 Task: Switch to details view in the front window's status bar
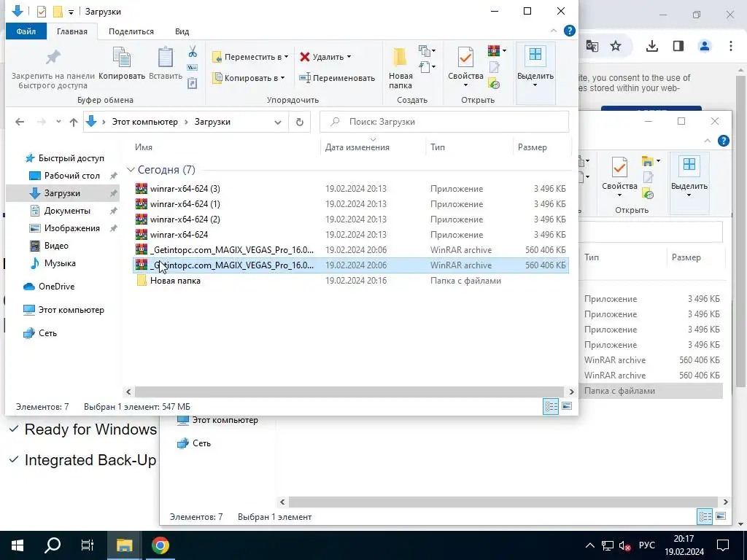[x=551, y=406]
